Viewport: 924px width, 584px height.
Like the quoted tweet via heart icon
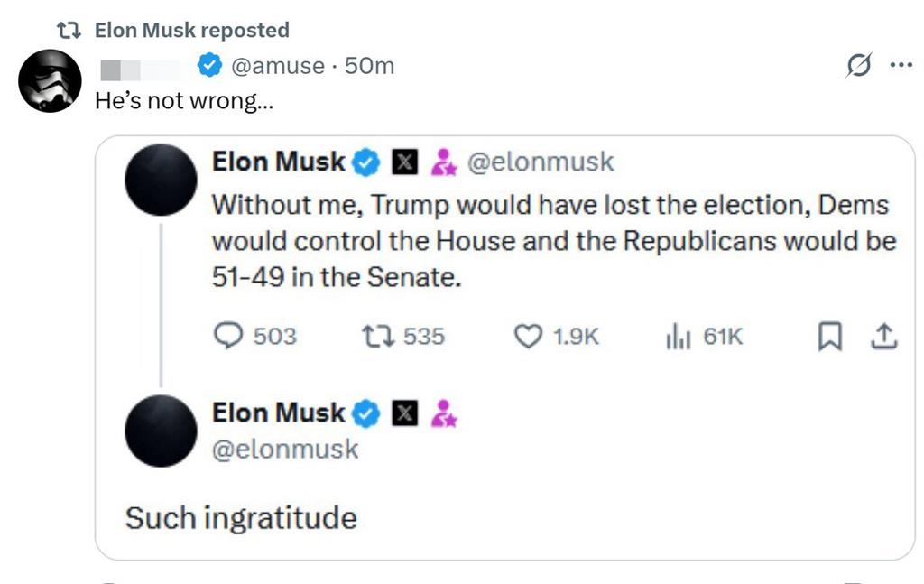528,337
